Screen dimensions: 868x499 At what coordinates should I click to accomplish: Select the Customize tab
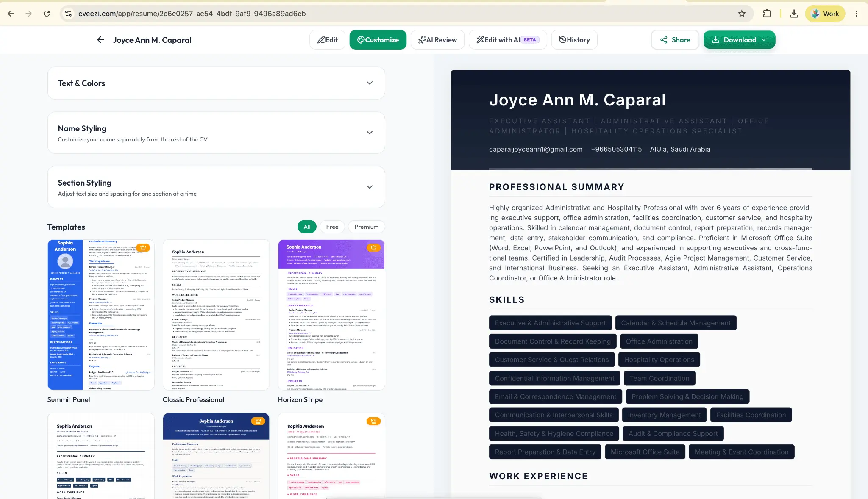pyautogui.click(x=378, y=40)
